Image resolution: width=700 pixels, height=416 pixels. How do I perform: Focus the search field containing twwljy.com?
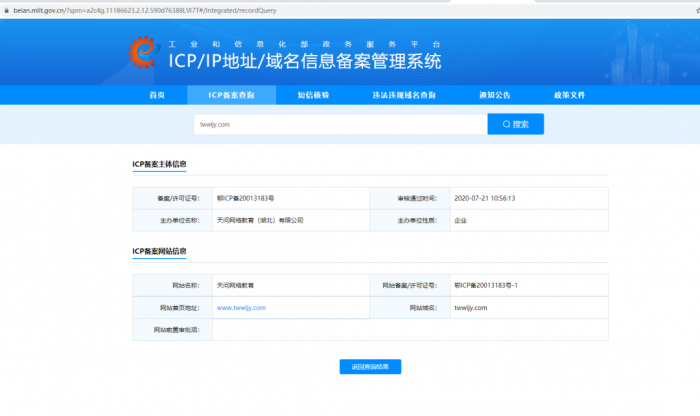(339, 124)
